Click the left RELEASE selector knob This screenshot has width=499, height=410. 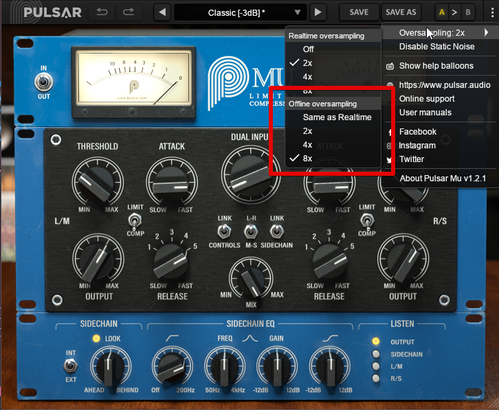click(x=171, y=261)
